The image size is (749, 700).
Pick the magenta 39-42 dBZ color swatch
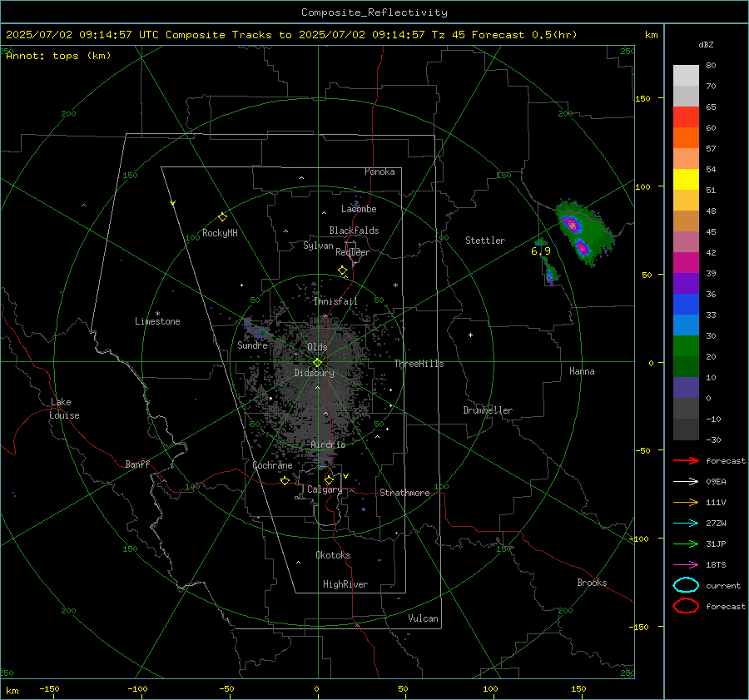click(x=686, y=262)
